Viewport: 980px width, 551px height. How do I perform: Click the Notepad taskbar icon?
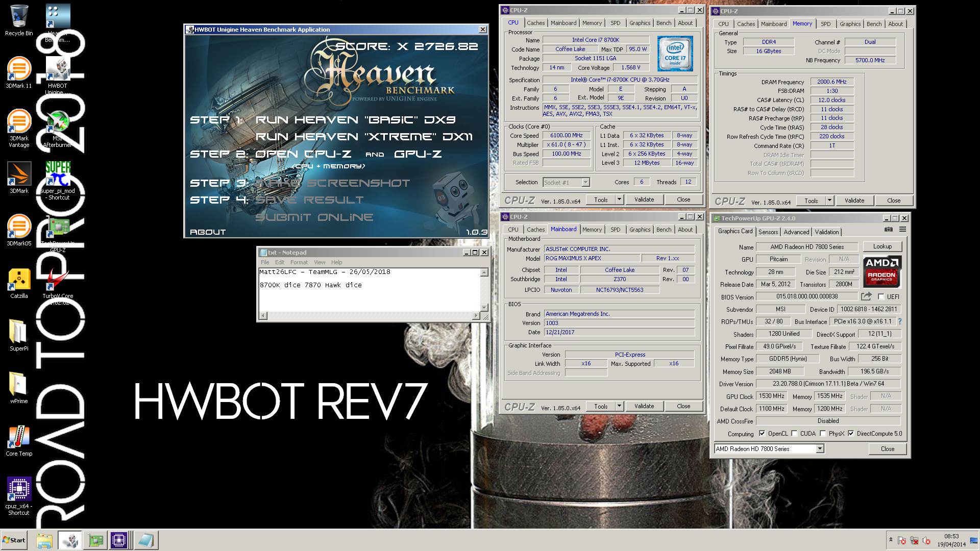145,540
